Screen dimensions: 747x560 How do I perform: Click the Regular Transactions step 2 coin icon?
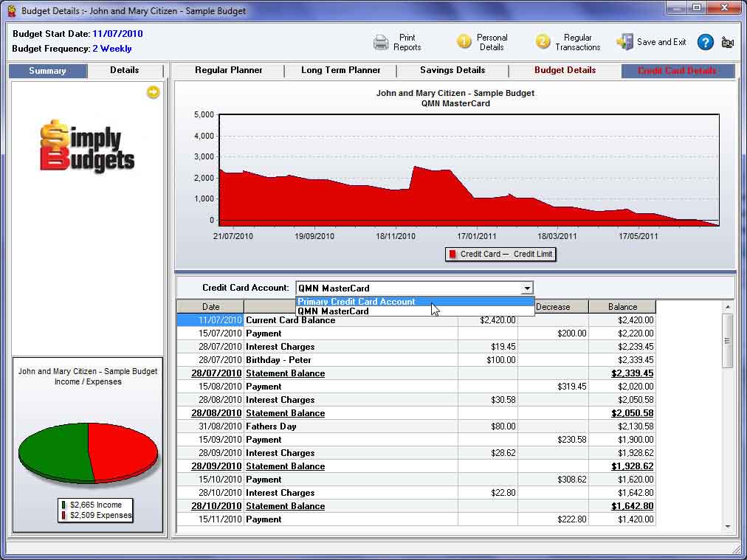click(x=543, y=42)
